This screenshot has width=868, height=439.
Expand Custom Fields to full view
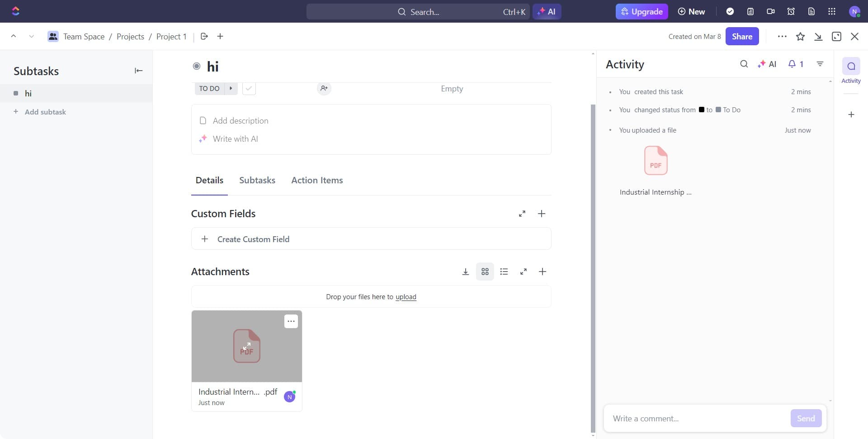[523, 213]
